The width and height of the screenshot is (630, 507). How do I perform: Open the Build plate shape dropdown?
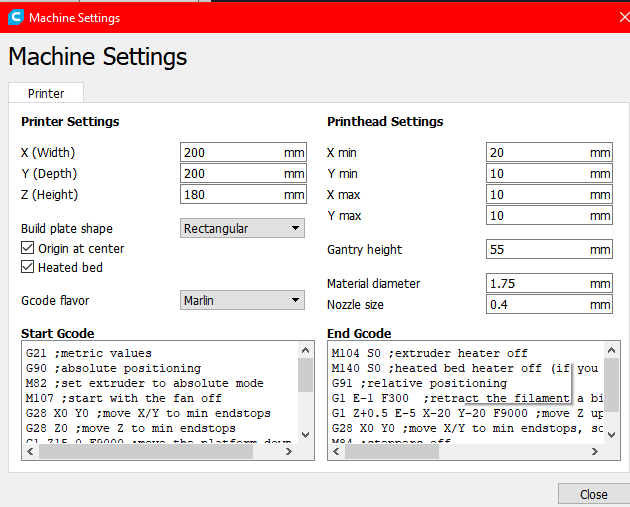[242, 228]
